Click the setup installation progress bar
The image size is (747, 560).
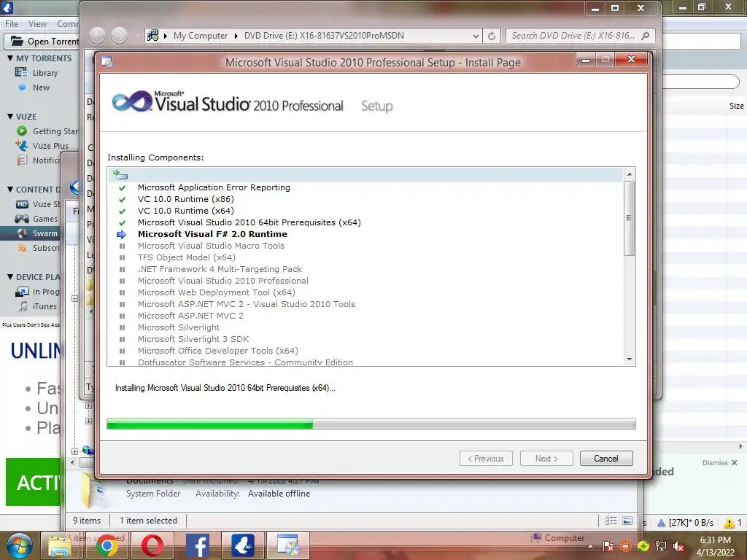371,424
